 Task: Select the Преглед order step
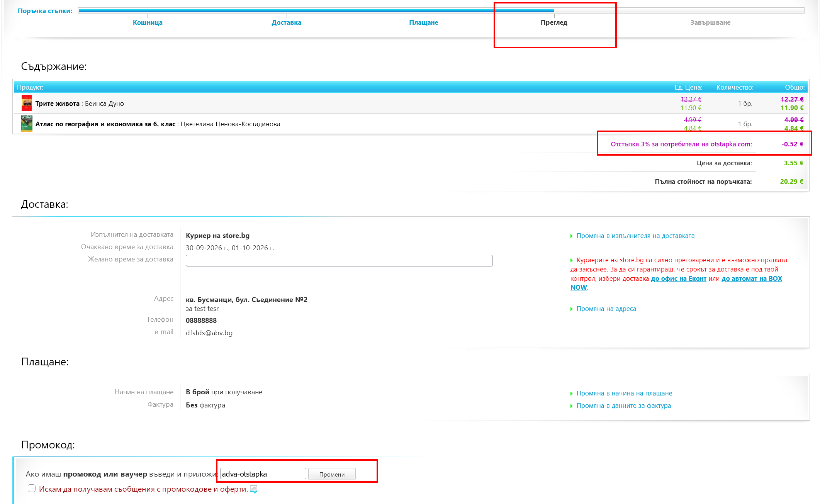pos(554,22)
